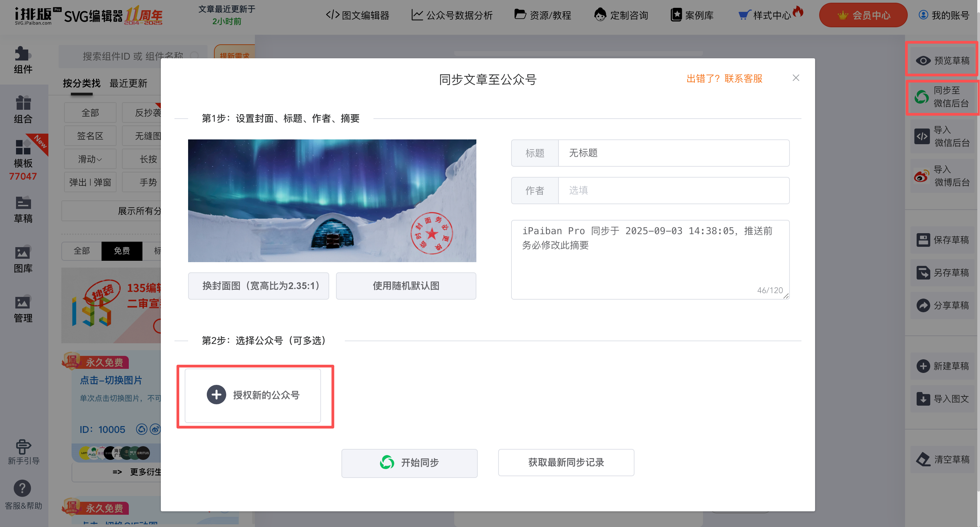Open the 滑动 dropdown category
The height and width of the screenshot is (527, 980).
coord(90,159)
